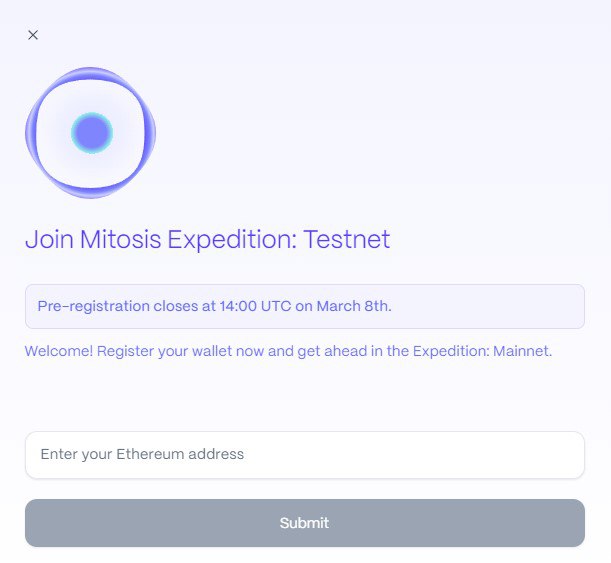Click the Welcome! text under the banner

tap(59, 351)
